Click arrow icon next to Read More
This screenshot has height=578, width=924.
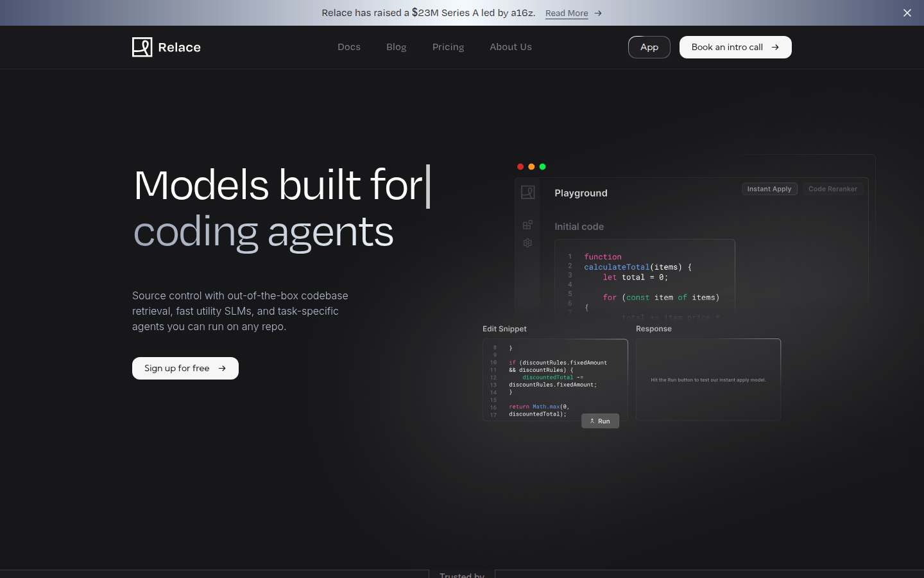pyautogui.click(x=598, y=13)
